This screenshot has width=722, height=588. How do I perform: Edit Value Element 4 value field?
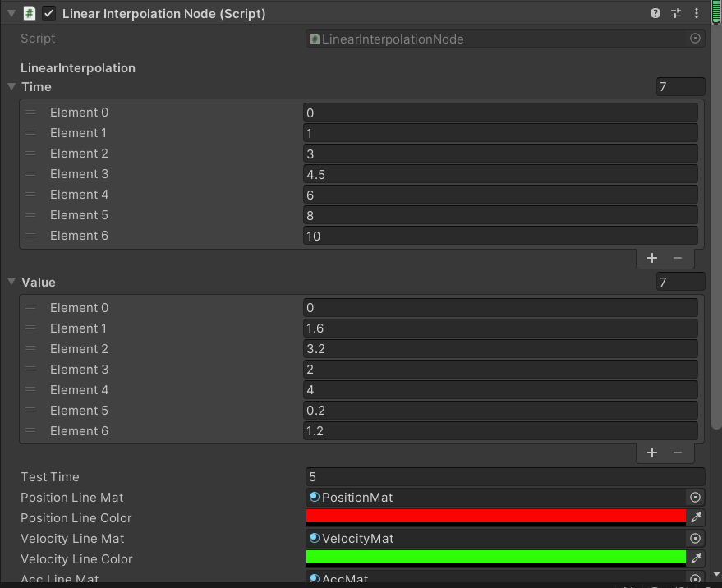(500, 390)
